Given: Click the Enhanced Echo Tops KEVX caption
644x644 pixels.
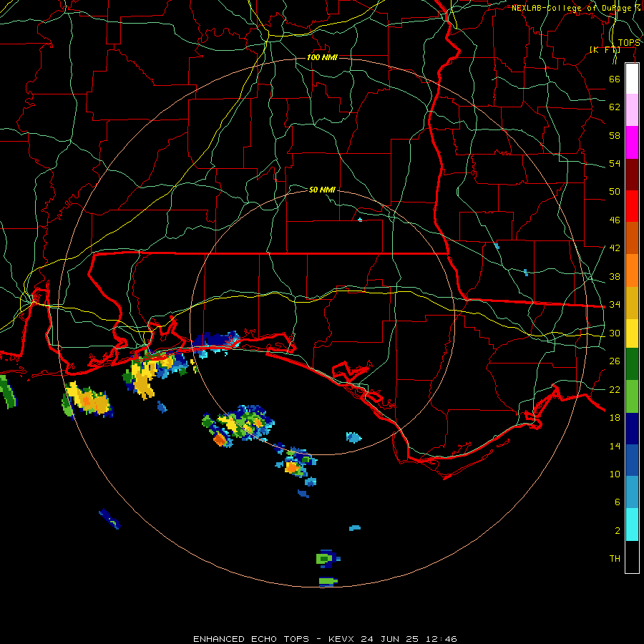Looking at the screenshot, I should click(325, 639).
